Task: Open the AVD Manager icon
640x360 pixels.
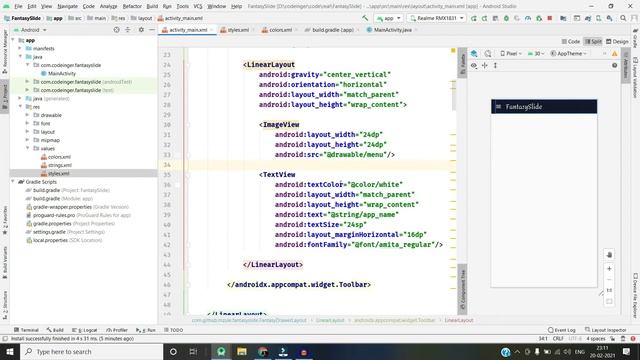Action: (x=598, y=18)
